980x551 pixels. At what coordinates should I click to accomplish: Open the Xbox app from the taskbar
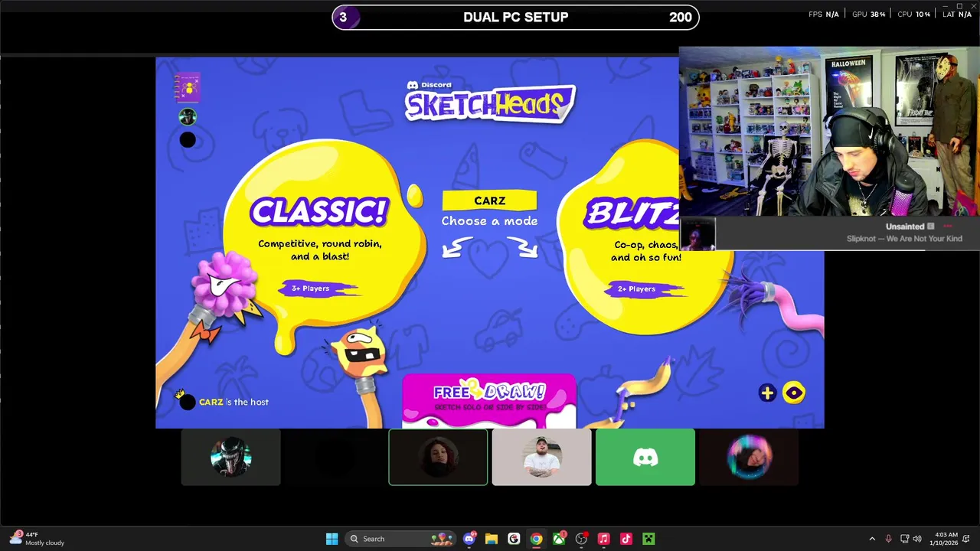click(559, 539)
